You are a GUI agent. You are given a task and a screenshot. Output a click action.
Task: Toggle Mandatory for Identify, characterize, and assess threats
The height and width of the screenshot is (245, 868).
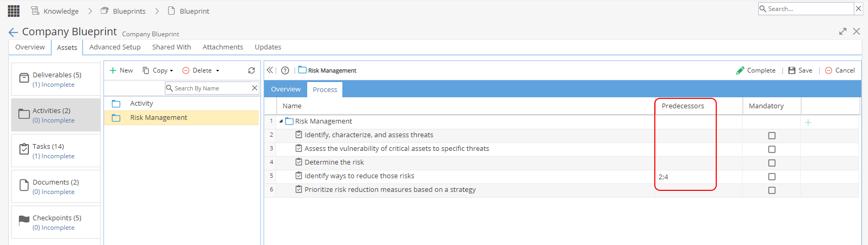tap(772, 136)
